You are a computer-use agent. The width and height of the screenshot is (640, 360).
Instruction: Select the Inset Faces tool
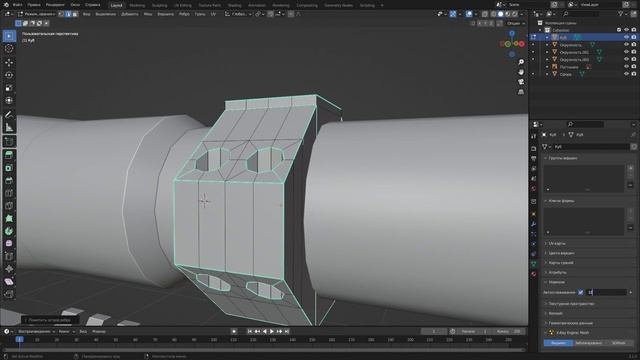9,168
